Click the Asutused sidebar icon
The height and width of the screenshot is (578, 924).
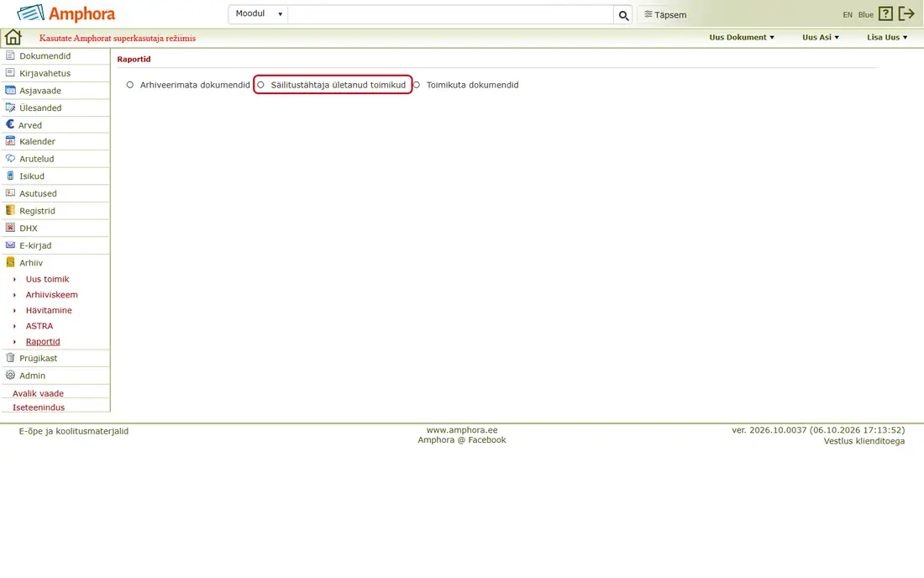pos(10,192)
